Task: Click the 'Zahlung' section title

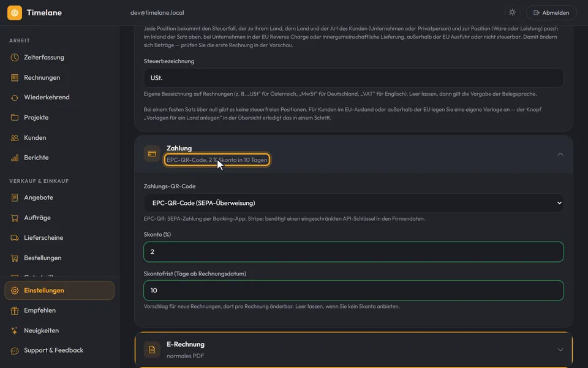Action: tap(179, 148)
